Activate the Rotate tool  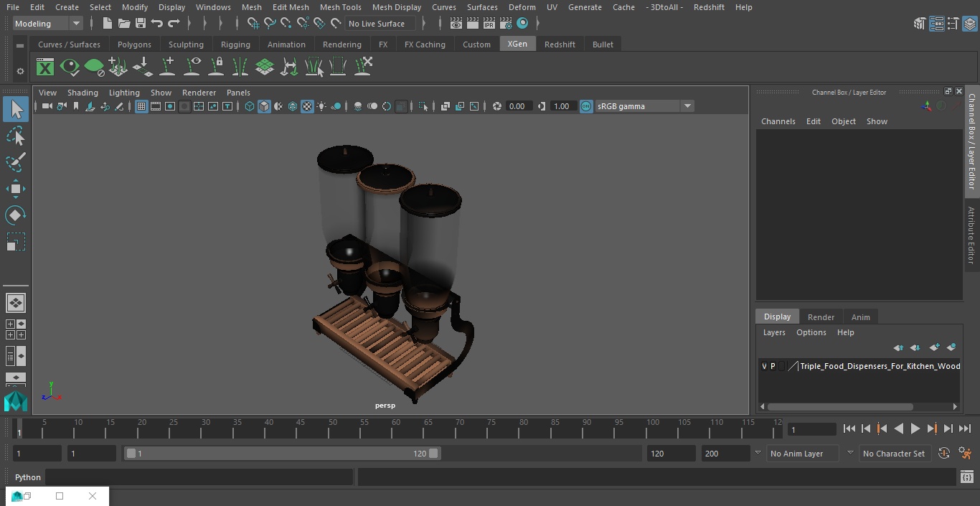click(x=16, y=215)
